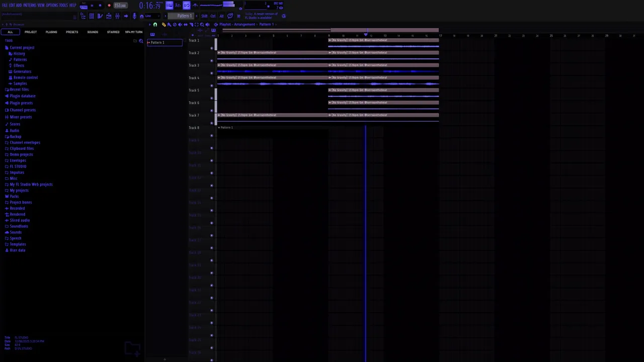This screenshot has width=644, height=362.
Task: Expand the Plugin presets folder
Action: coord(19,103)
